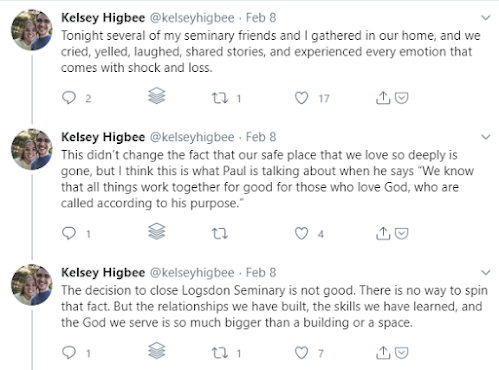Click the stacked layers icon on the first tweet
Screen dimensions: 499x370
(x=157, y=96)
